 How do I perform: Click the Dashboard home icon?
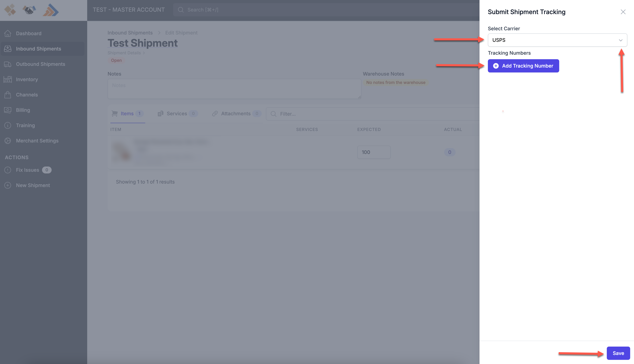(8, 33)
